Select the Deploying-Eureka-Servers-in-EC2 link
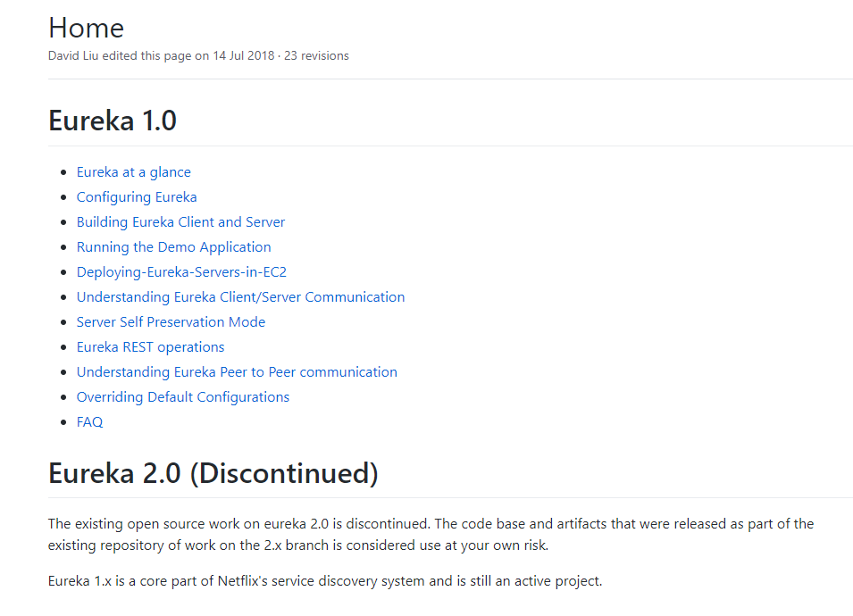Image resolution: width=853 pixels, height=616 pixels. point(181,272)
